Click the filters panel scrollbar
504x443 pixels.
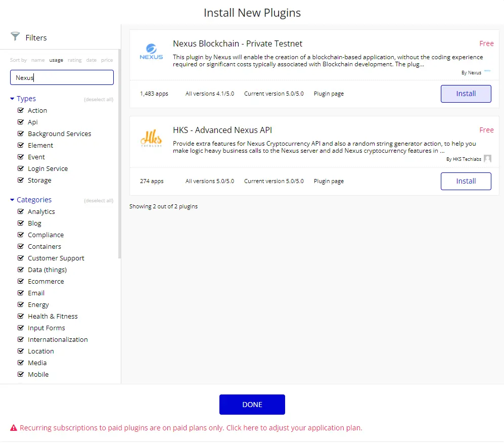120,154
